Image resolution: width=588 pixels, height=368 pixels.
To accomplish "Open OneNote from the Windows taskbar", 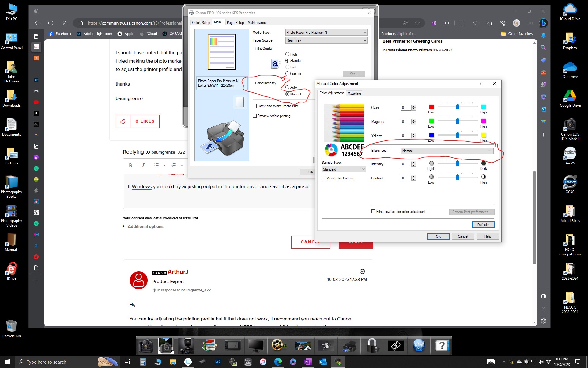I will (307, 362).
